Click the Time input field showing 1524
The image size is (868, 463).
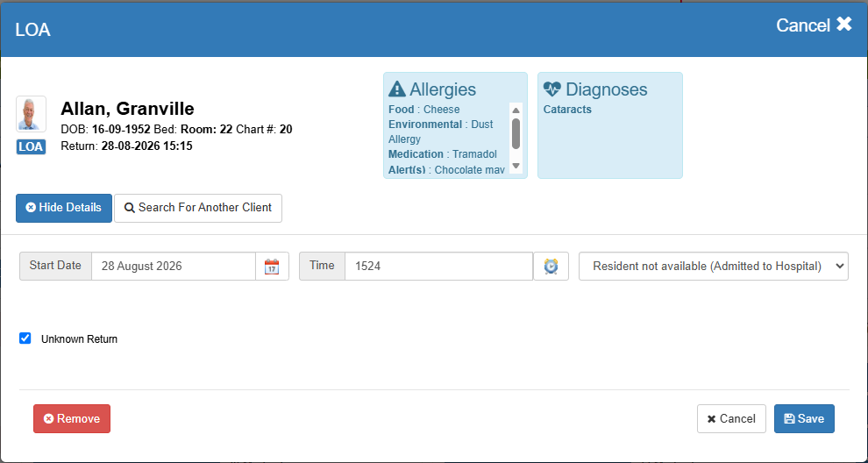point(439,267)
